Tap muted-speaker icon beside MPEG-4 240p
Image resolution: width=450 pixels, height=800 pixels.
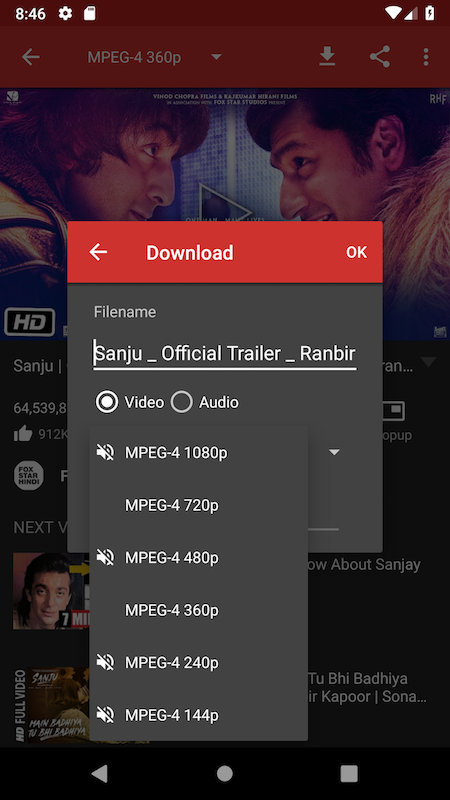coord(105,662)
